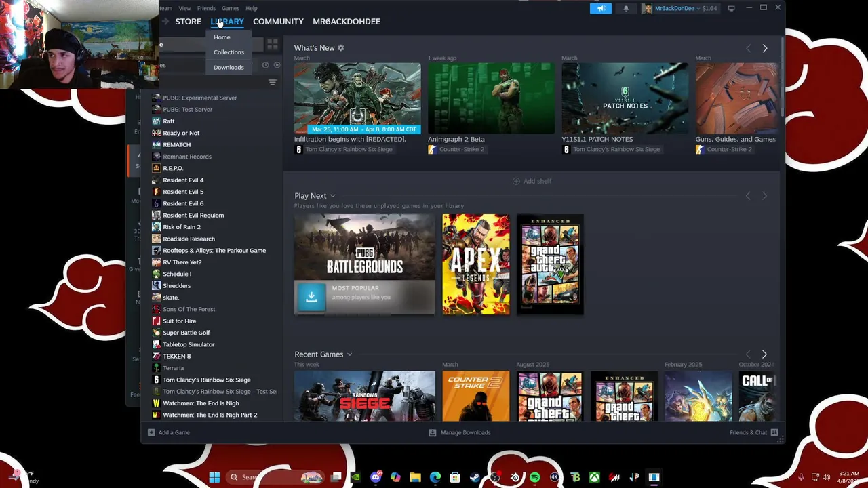The height and width of the screenshot is (488, 868).
Task: Open Friends & Chat icon
Action: pos(774,432)
